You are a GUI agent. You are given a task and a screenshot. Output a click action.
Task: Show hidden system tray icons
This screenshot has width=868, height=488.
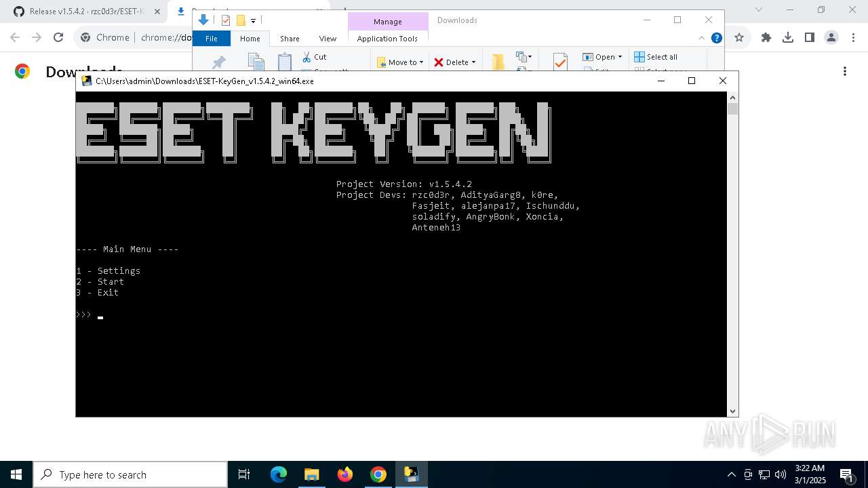point(731,474)
